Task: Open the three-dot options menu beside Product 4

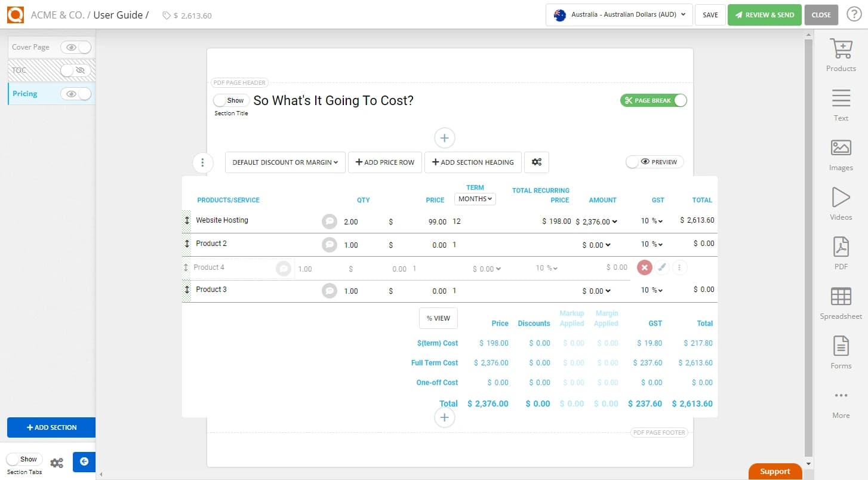Action: point(679,267)
